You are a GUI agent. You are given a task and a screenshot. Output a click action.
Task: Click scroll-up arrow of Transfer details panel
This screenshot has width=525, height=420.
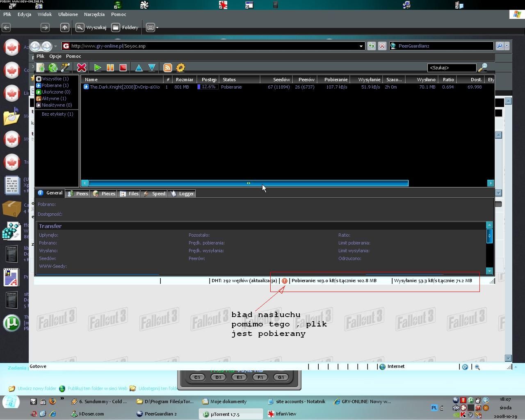489,225
